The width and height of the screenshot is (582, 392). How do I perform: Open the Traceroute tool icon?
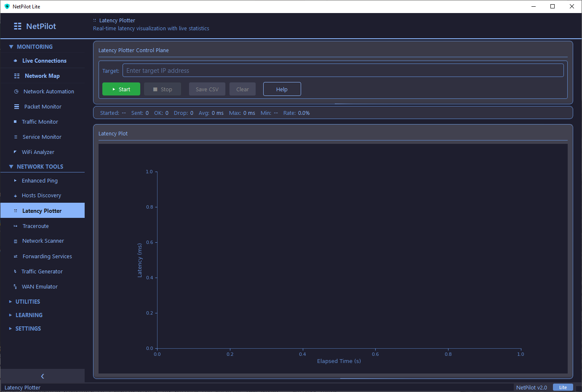(x=15, y=226)
